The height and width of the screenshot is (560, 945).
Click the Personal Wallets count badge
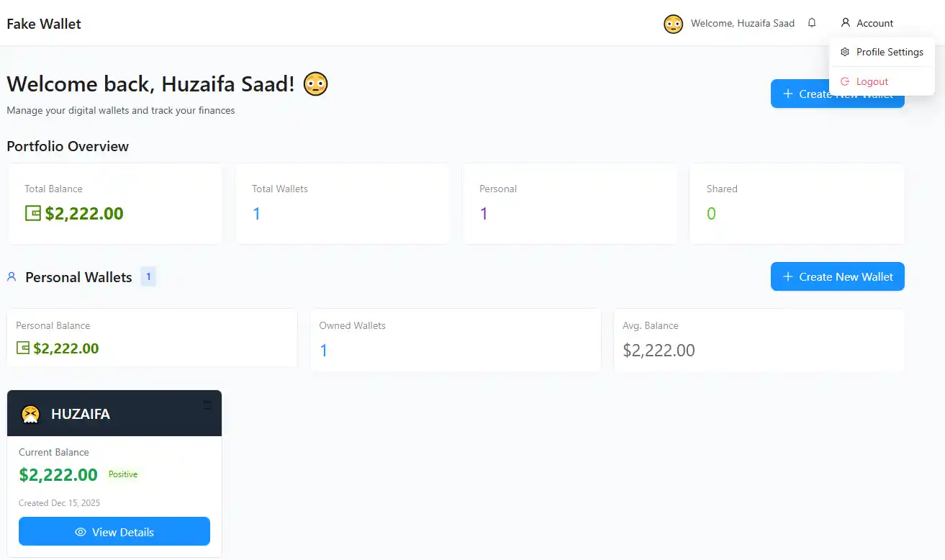coord(148,276)
